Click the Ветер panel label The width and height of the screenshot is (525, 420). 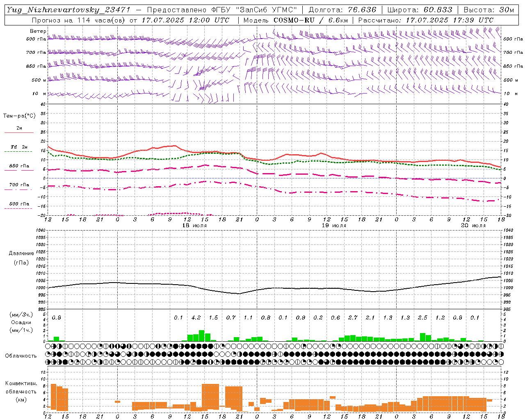tap(38, 31)
